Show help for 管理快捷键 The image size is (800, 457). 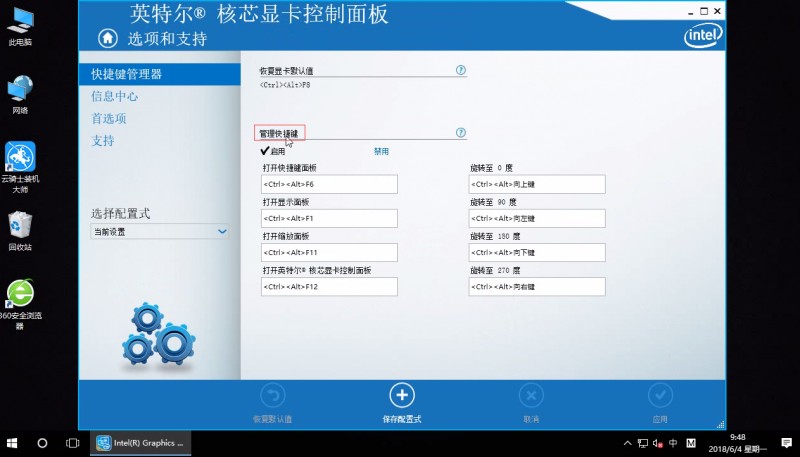tap(461, 133)
